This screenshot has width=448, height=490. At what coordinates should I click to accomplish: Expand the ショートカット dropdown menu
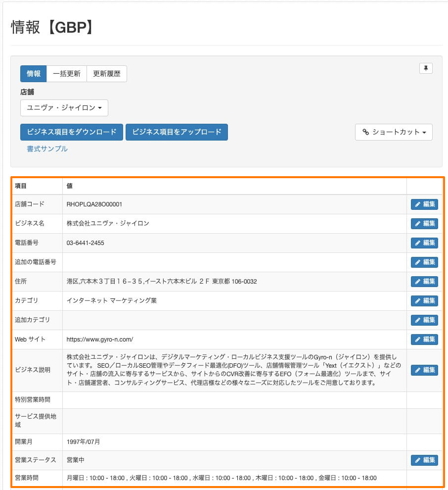(x=394, y=132)
